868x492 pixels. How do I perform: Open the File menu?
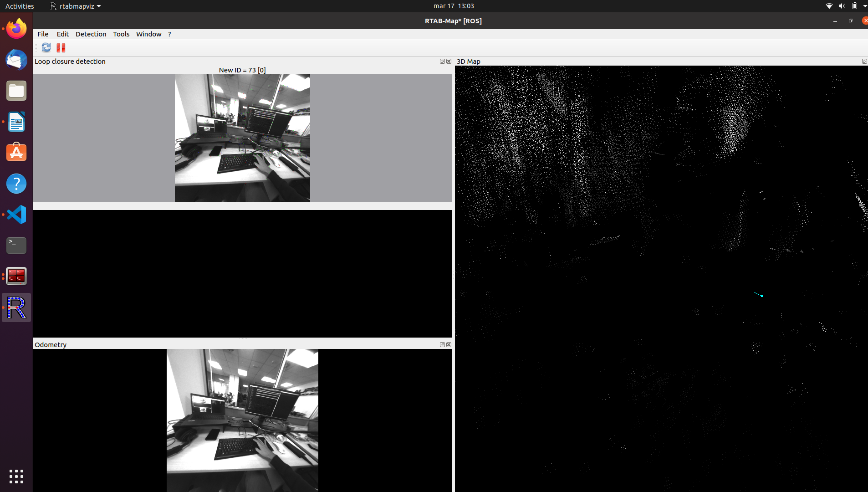tap(43, 34)
